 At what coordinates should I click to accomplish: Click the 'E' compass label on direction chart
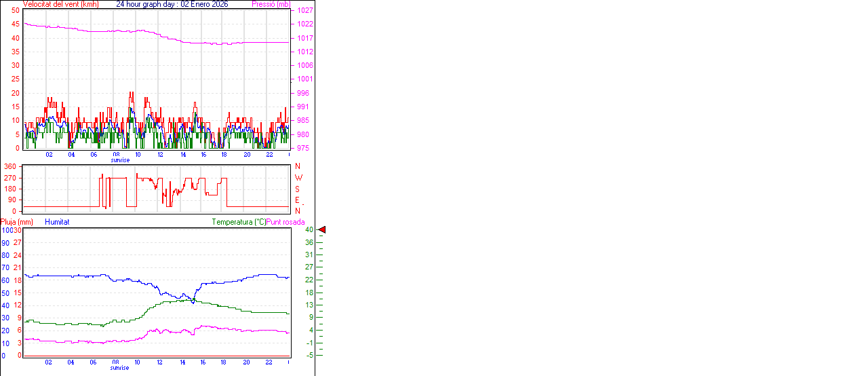(x=298, y=200)
